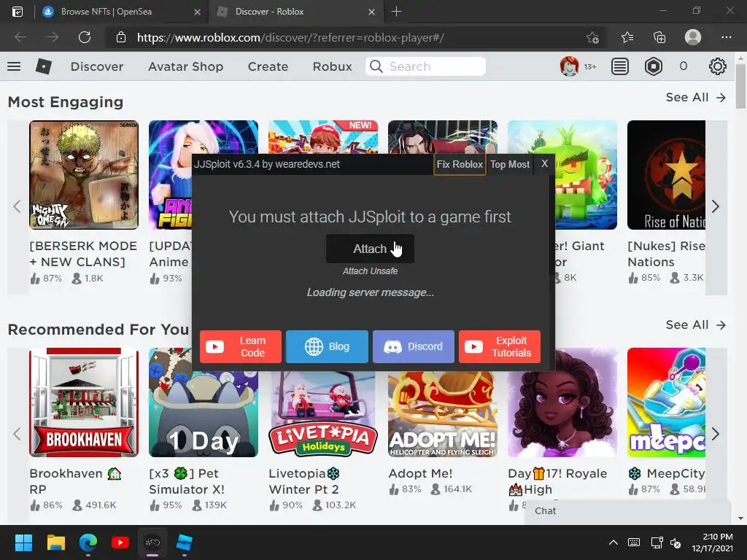The height and width of the screenshot is (560, 747).
Task: Open the Create nav item
Action: point(268,66)
